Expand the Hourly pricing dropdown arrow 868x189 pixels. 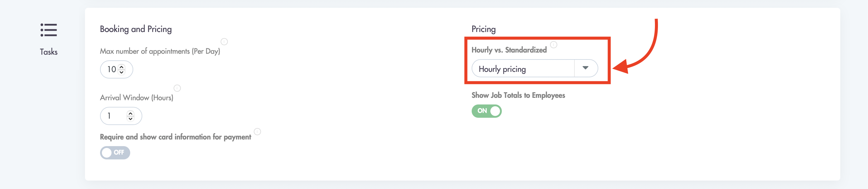[586, 68]
